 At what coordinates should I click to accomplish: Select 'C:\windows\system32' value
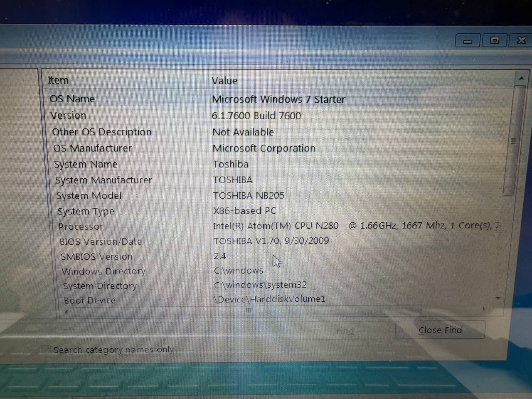(x=261, y=285)
